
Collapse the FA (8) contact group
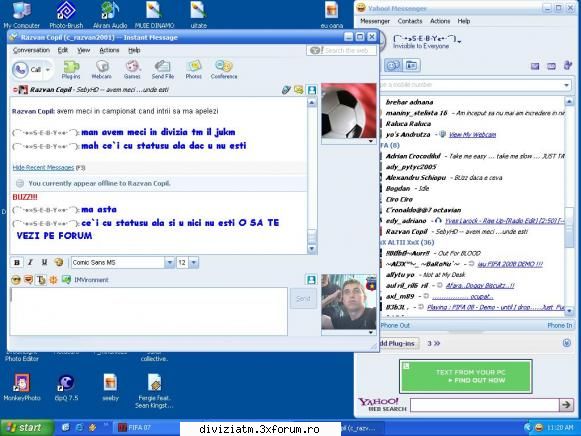390,145
